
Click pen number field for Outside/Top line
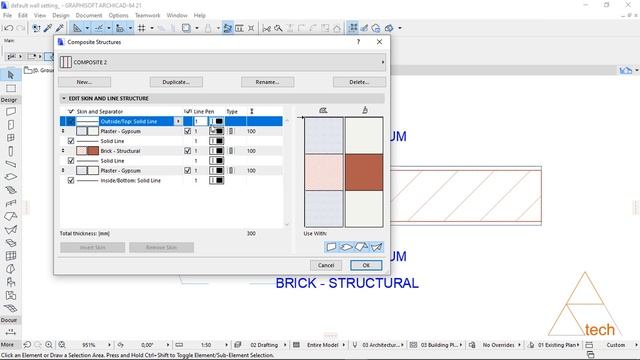tap(200, 121)
